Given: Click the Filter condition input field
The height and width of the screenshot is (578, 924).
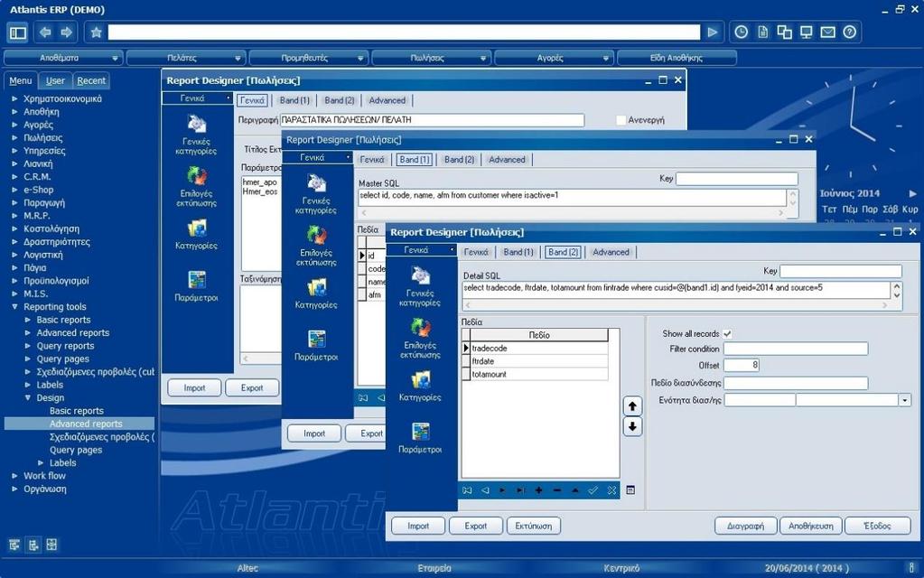Looking at the screenshot, I should pos(796,349).
